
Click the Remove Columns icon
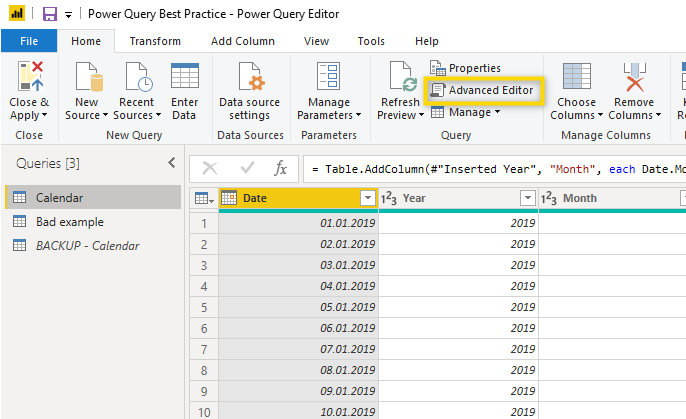pyautogui.click(x=634, y=77)
